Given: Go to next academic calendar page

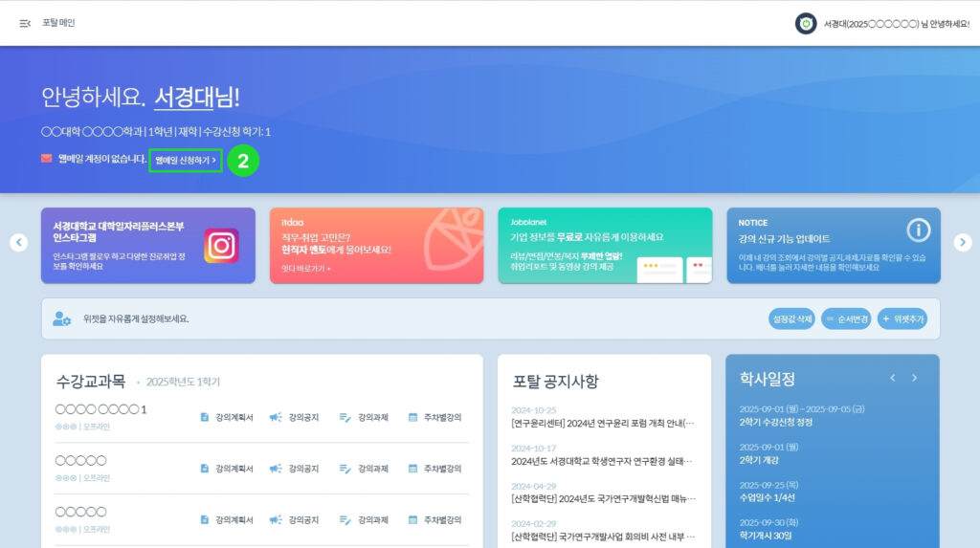Looking at the screenshot, I should coord(914,378).
